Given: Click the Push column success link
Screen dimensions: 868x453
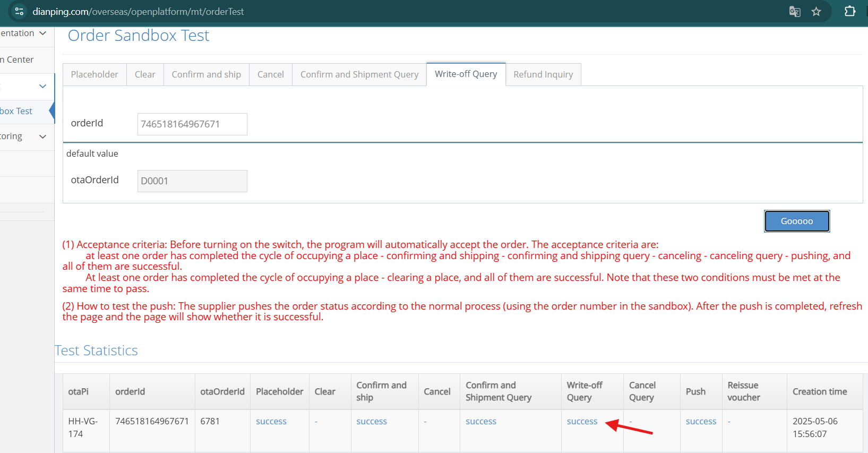Looking at the screenshot, I should pos(701,421).
